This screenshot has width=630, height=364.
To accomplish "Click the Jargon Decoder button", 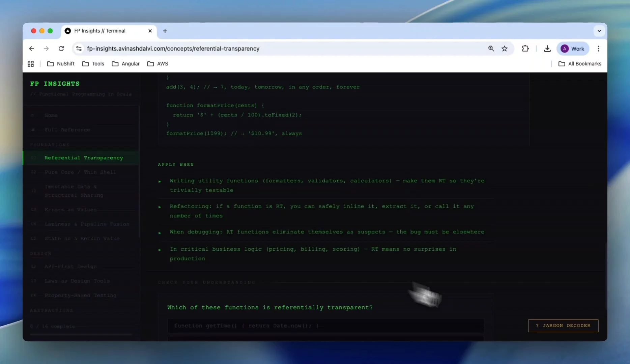I will coord(563,326).
